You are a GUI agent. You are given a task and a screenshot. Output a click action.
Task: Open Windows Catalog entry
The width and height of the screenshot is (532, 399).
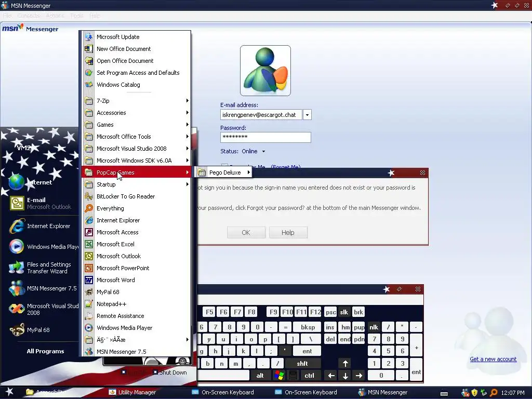coord(136,85)
